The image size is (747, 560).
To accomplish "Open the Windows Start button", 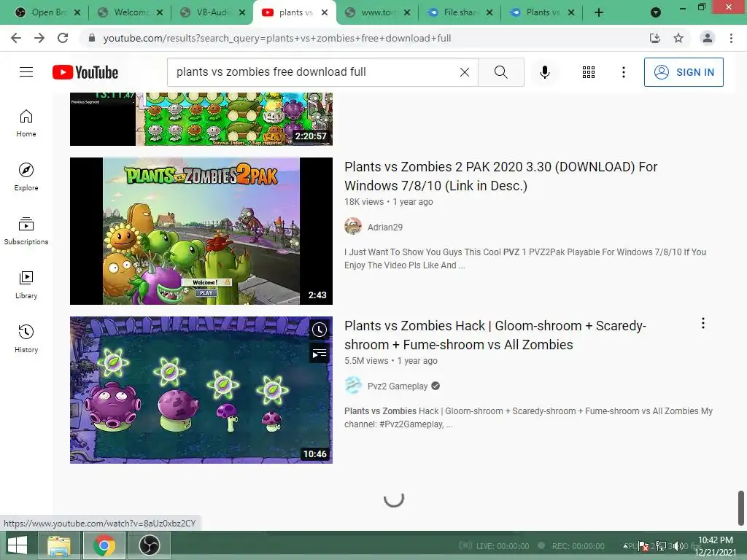I will 18,545.
